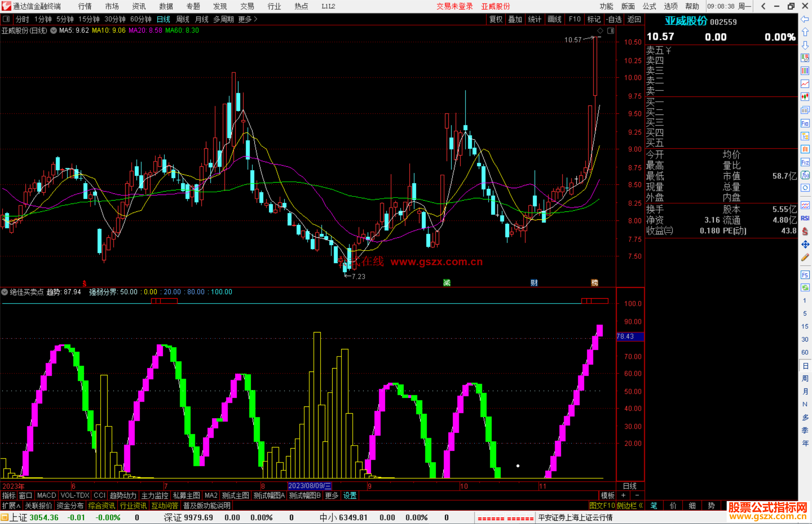Screen dimensions: 812x524
Task: Toggle the indicator circle beside 绝佳买卖点
Action: (5, 292)
